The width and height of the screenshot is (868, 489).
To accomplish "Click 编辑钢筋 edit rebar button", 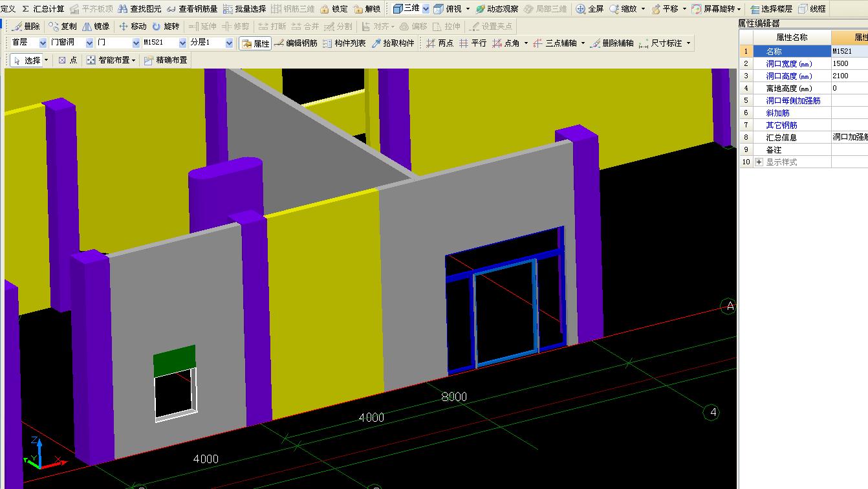I will [296, 43].
